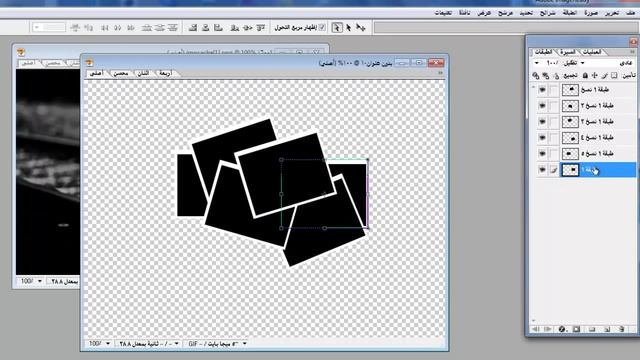This screenshot has height=360, width=640.
Task: Open the download speed ٢٨.٨ dropdown
Action: [x=176, y=344]
